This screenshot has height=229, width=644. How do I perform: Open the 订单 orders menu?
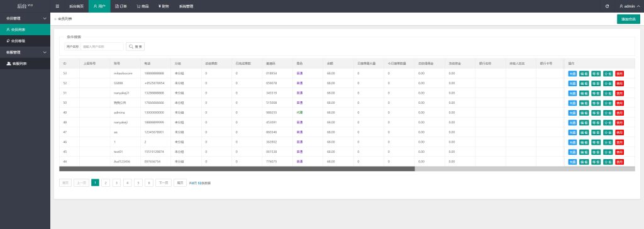pos(121,6)
